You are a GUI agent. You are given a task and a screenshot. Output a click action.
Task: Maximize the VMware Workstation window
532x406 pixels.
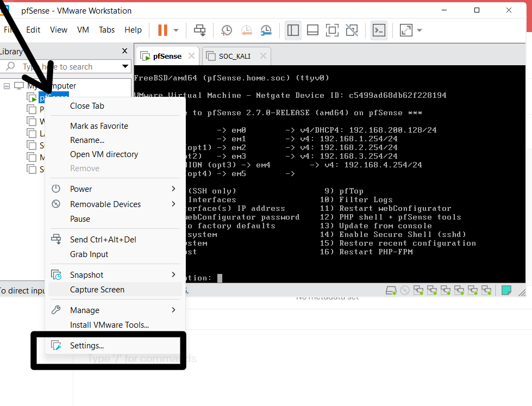coord(477,10)
